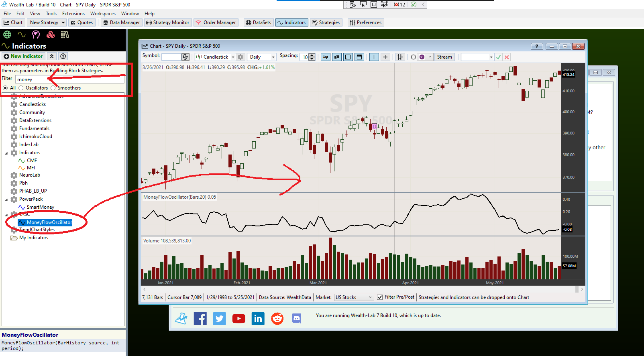Open the LinkedIn link icon
Image resolution: width=644 pixels, height=356 pixels.
pyautogui.click(x=258, y=319)
